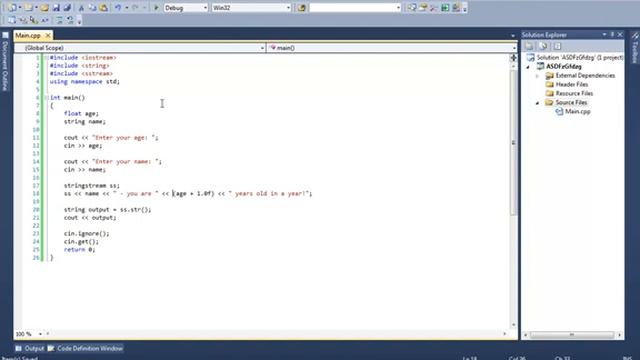Open the active files list dropdown arrow
This screenshot has height=360, width=640.
tap(513, 36)
